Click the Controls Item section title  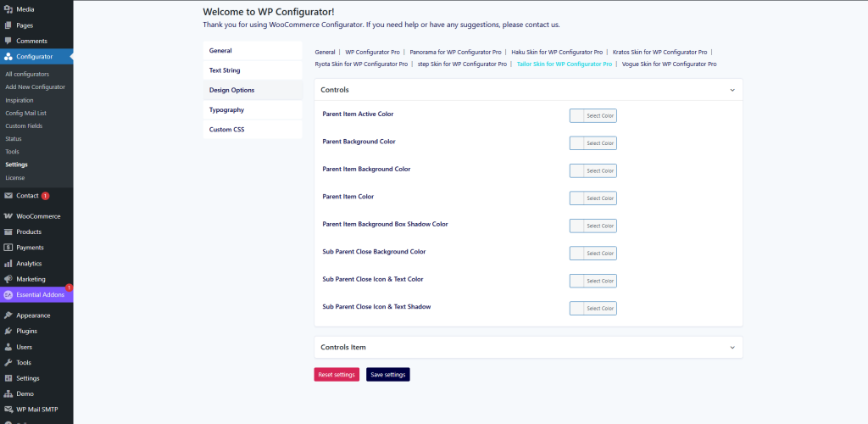343,348
